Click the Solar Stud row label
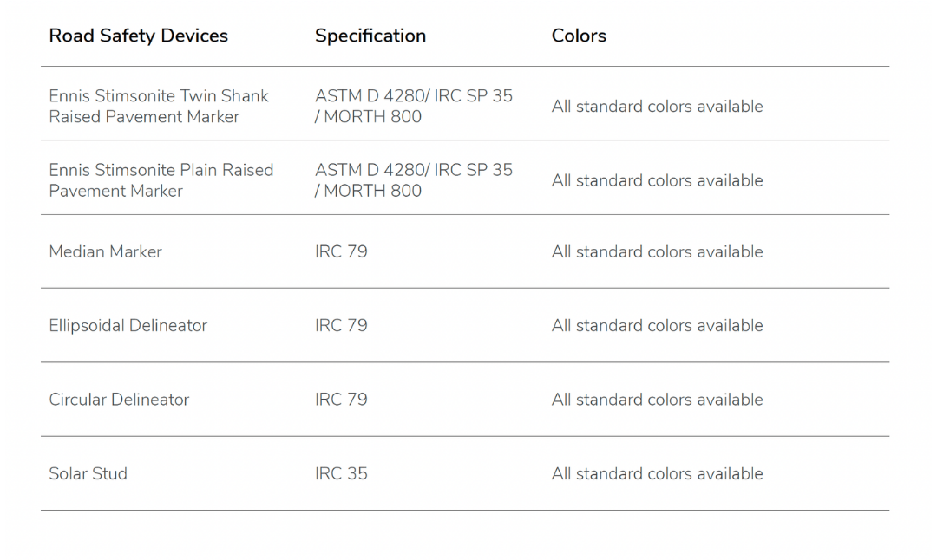 point(88,473)
